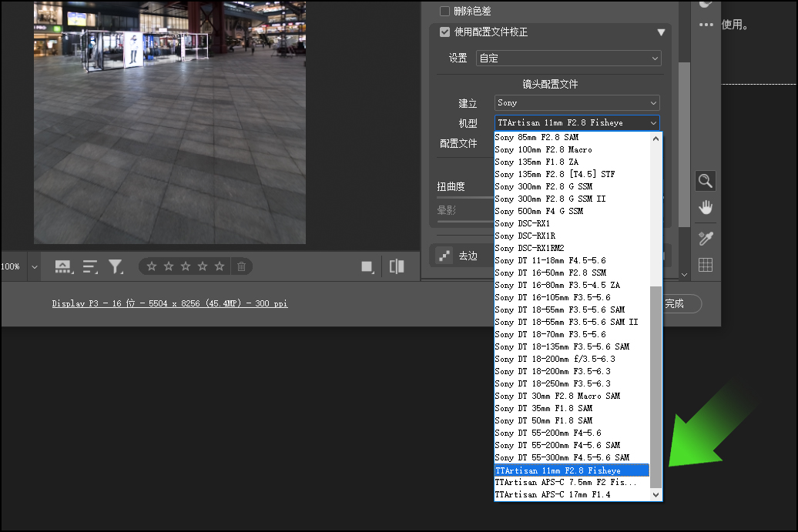Set rating to first star
Screen dimensions: 798x532
point(152,266)
